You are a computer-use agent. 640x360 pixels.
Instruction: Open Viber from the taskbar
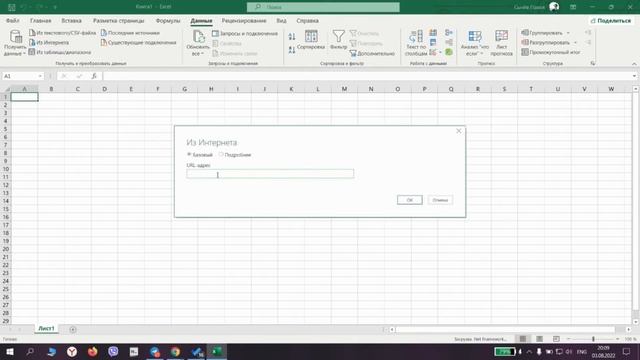pos(113,351)
